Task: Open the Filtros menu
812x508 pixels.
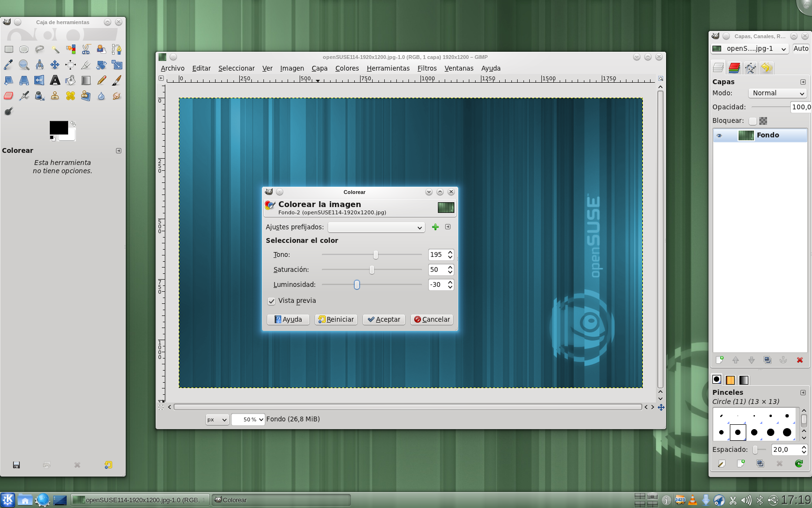Action: coord(427,68)
